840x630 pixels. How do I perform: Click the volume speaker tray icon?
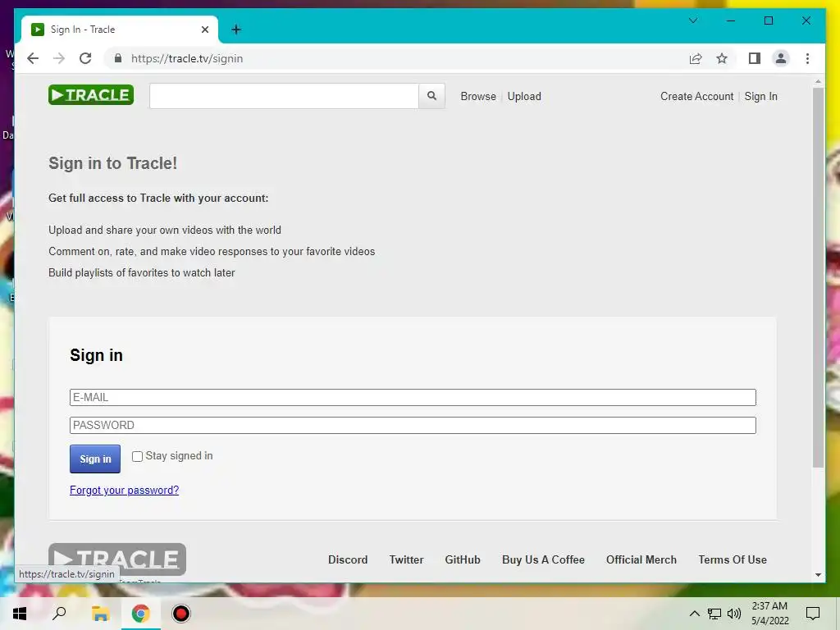734,614
